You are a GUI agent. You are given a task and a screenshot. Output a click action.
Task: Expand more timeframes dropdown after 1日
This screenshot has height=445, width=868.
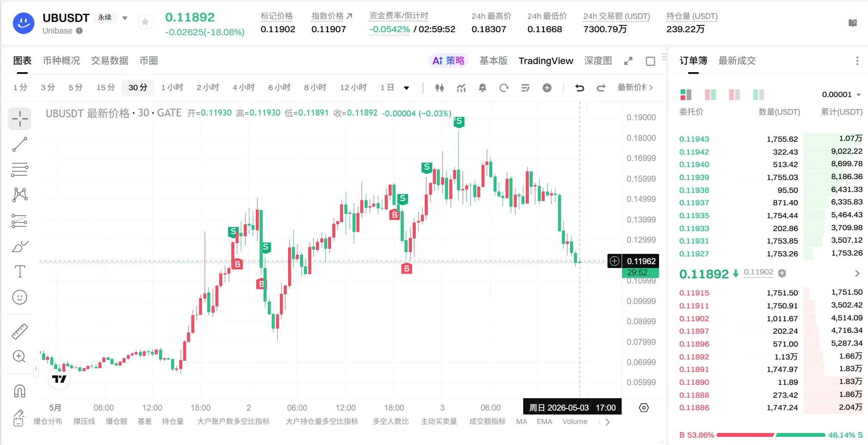point(406,88)
